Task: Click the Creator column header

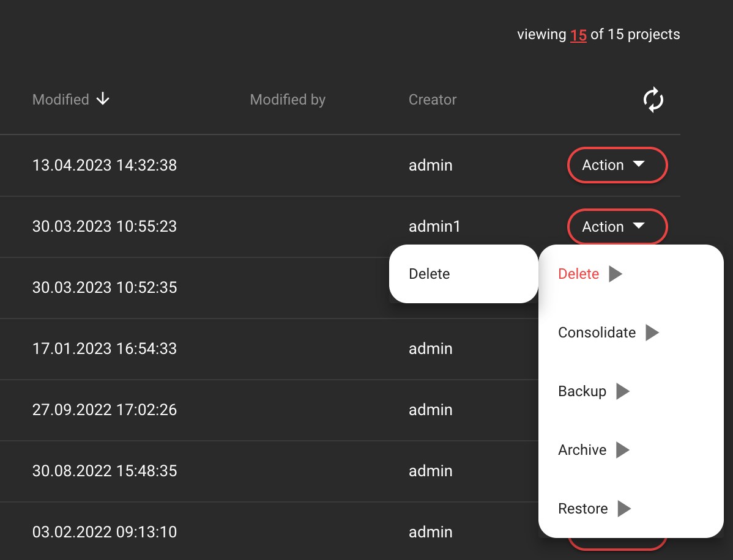Action: (x=433, y=100)
